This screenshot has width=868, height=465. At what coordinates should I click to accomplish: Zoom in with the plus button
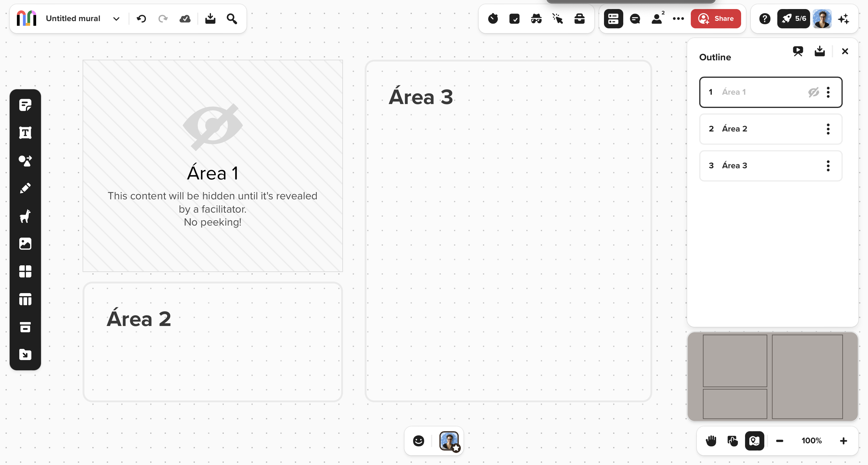[843, 441]
